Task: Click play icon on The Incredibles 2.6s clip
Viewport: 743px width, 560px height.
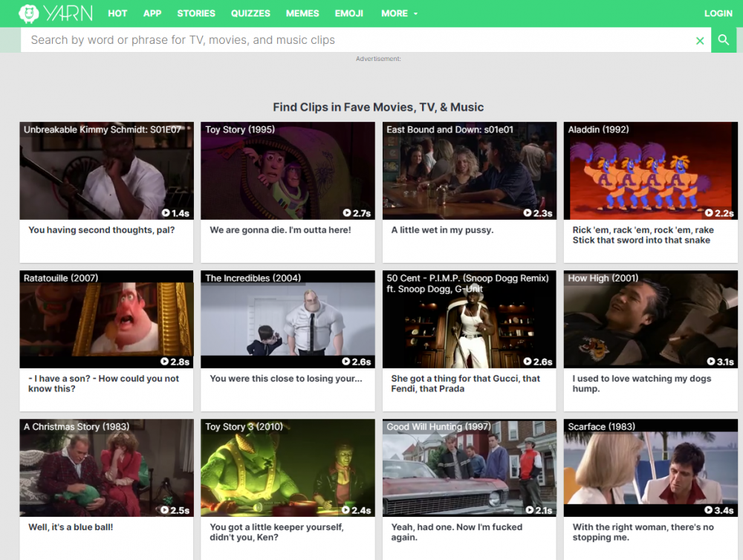Action: tap(346, 361)
